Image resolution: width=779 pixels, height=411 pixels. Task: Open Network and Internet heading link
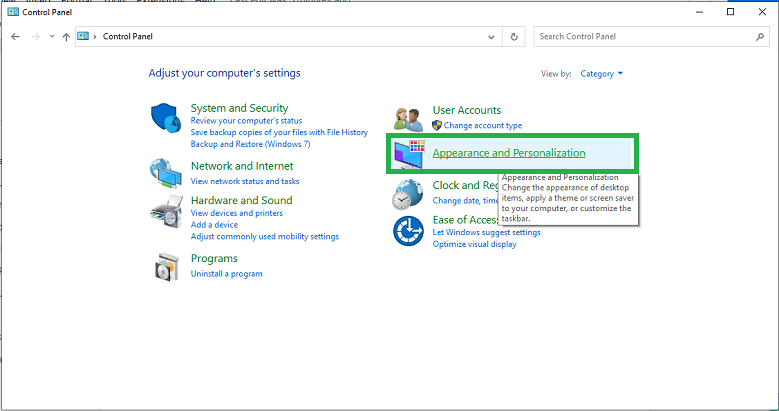[242, 165]
